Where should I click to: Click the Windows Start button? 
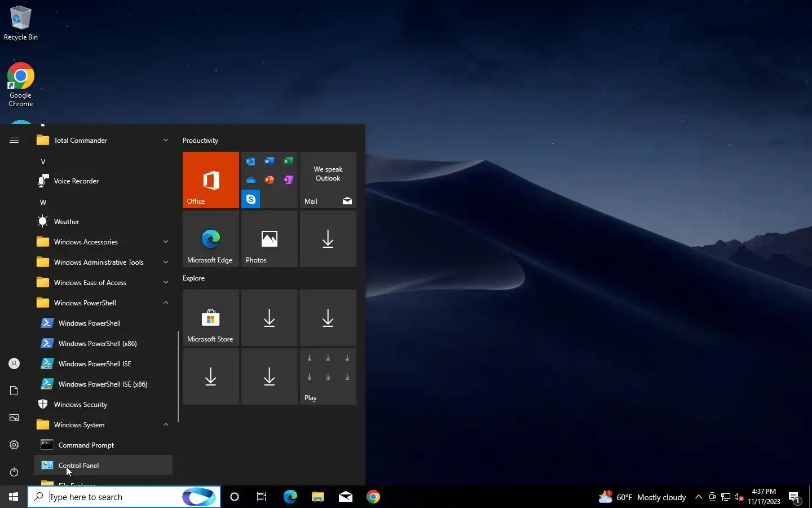[14, 497]
